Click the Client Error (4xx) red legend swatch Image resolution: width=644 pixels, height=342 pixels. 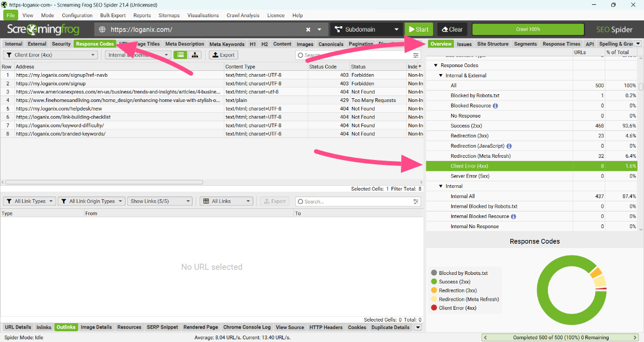point(434,308)
